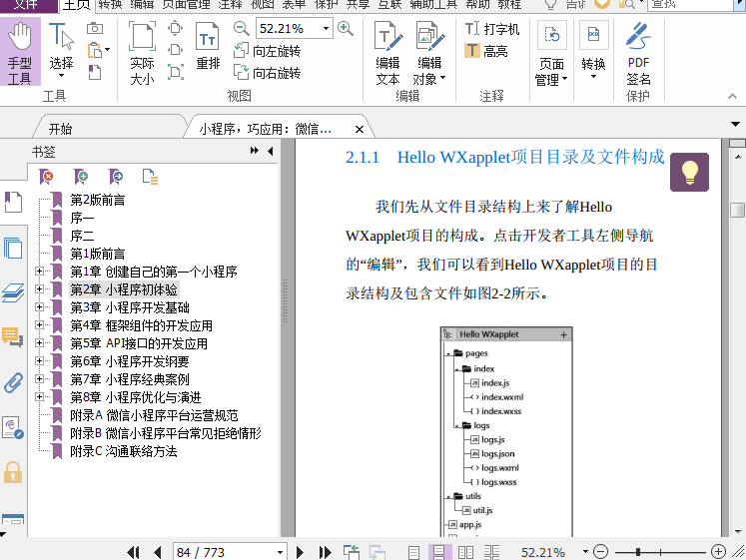Expand the 第2章 小程序初体验 bookmark
The width and height of the screenshot is (746, 560).
coord(40,289)
